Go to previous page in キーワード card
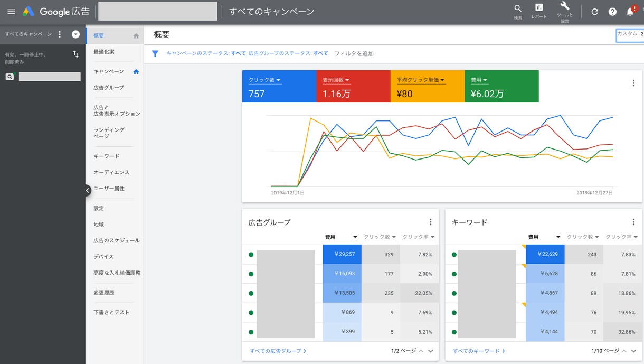 [x=624, y=351]
